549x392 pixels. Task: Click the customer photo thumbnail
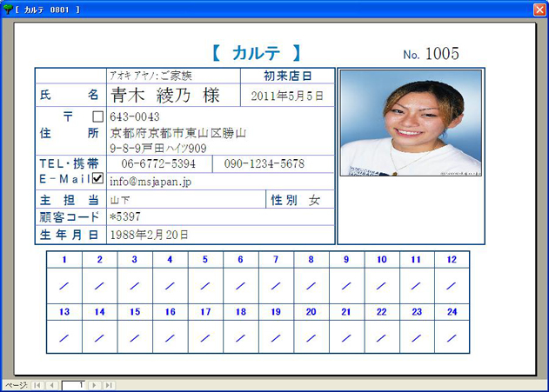[x=411, y=123]
